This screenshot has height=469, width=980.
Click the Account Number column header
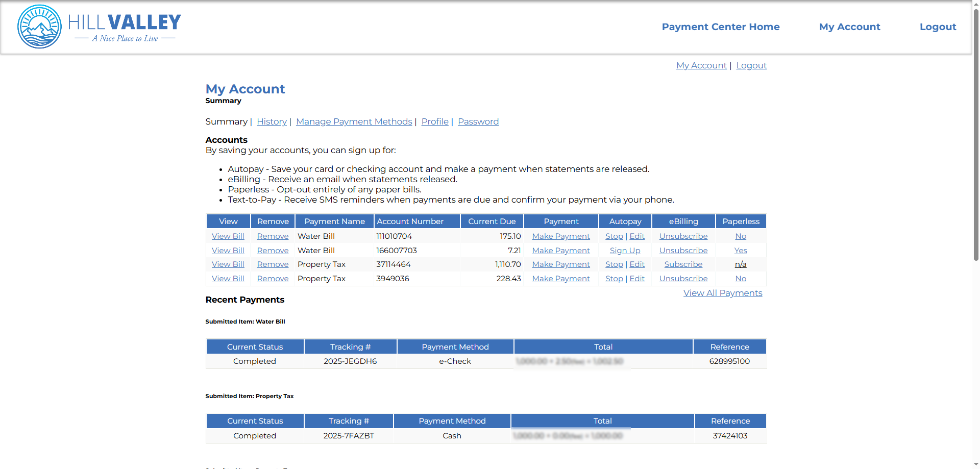point(417,221)
